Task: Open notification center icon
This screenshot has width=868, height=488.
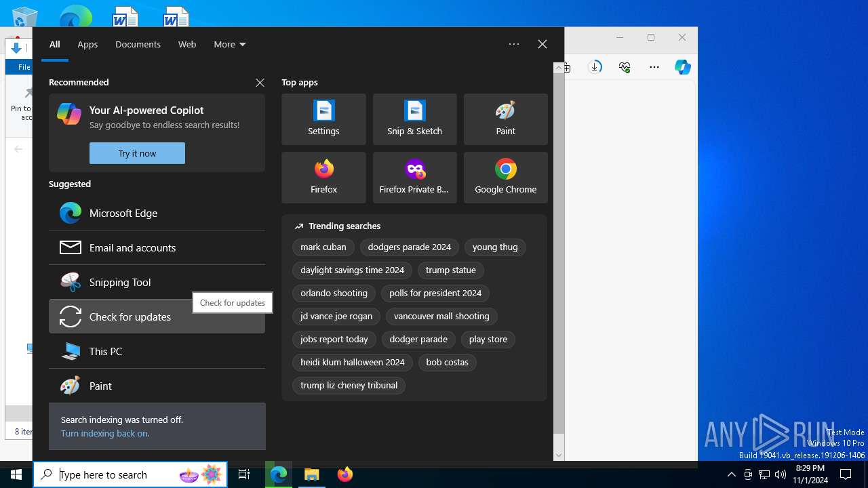Action: [x=846, y=474]
